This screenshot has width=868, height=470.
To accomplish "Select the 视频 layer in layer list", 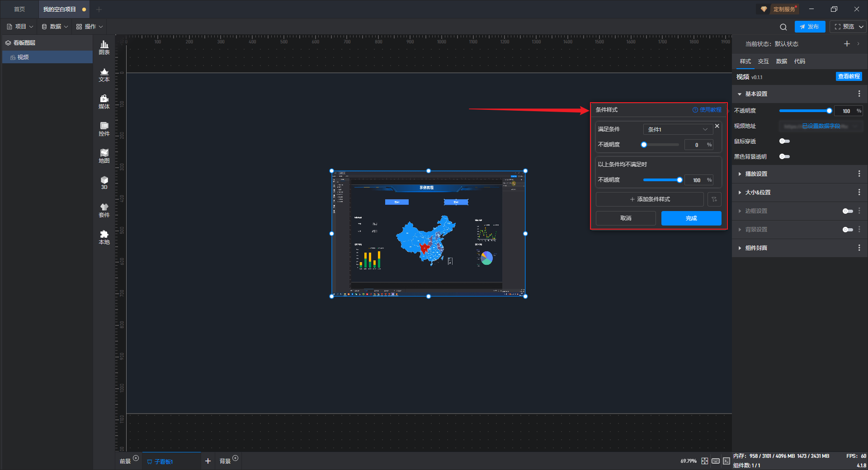I will pos(23,57).
